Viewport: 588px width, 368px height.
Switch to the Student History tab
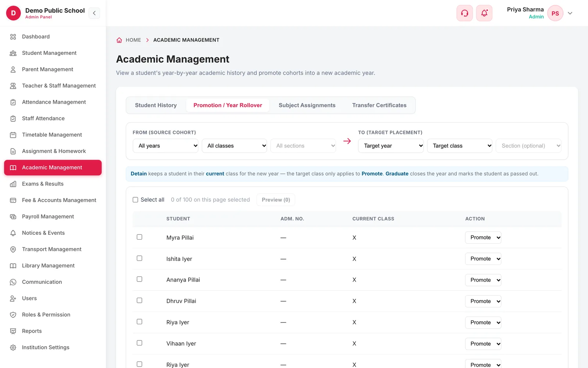pos(156,105)
